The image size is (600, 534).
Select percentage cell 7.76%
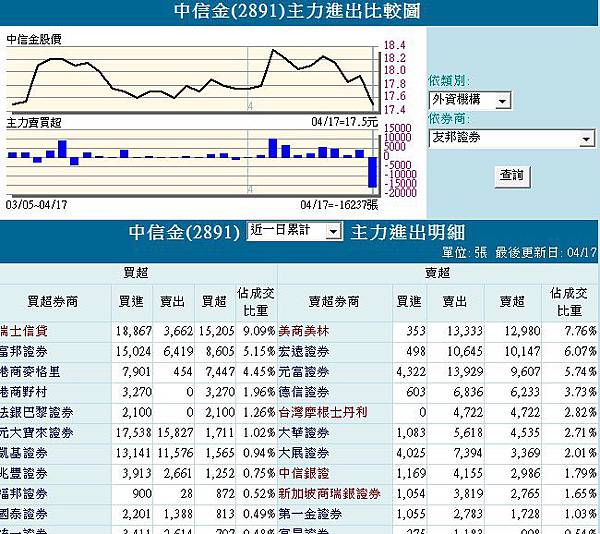pos(580,331)
